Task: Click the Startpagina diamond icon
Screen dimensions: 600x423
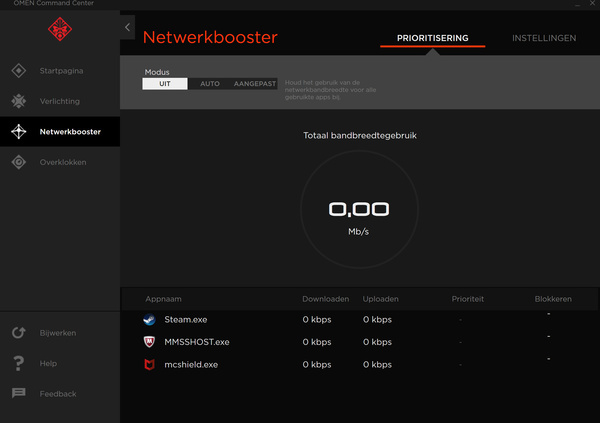Action: 18,71
